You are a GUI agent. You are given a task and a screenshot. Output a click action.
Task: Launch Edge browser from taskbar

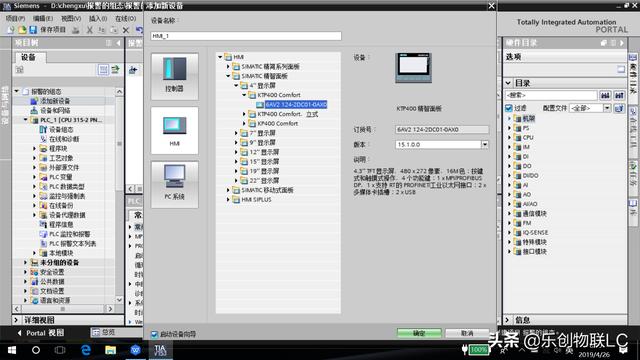(86, 350)
